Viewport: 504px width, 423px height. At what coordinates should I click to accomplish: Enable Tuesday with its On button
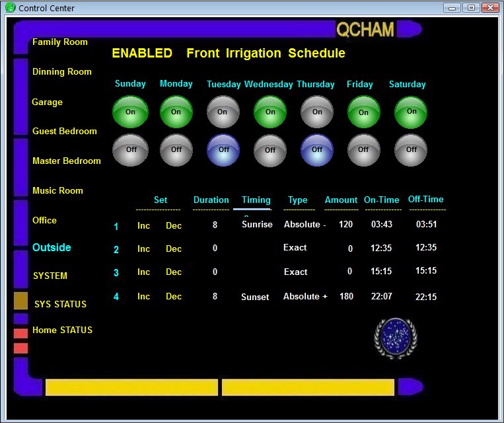point(223,112)
